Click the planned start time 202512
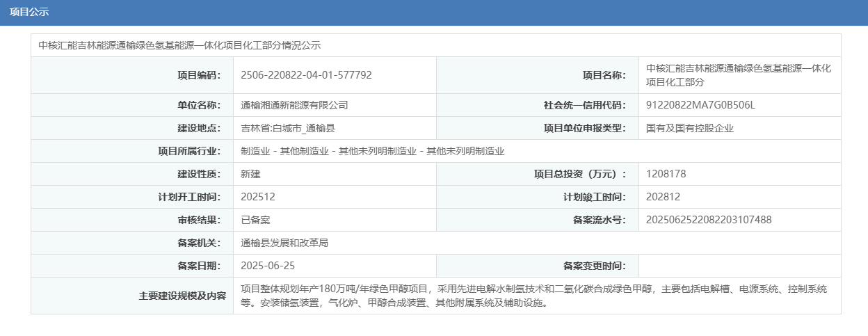Screen dimensions: 868x336 point(258,197)
